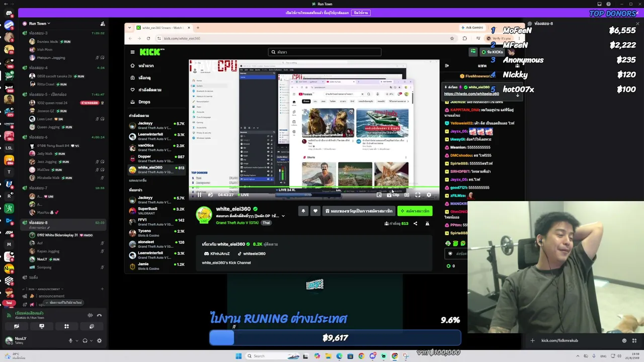The height and width of the screenshot is (362, 644).
Task: Share the white_eiei360 stream
Action: [x=415, y=224]
